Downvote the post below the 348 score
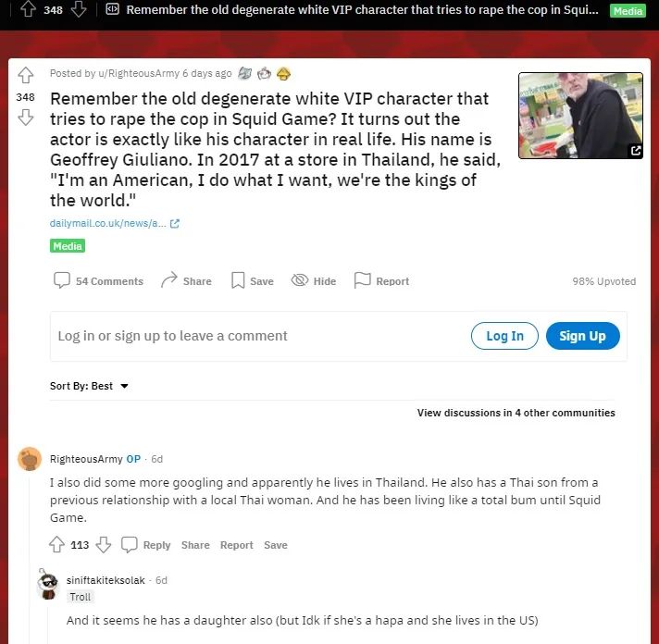The width and height of the screenshot is (659, 644). tap(26, 118)
